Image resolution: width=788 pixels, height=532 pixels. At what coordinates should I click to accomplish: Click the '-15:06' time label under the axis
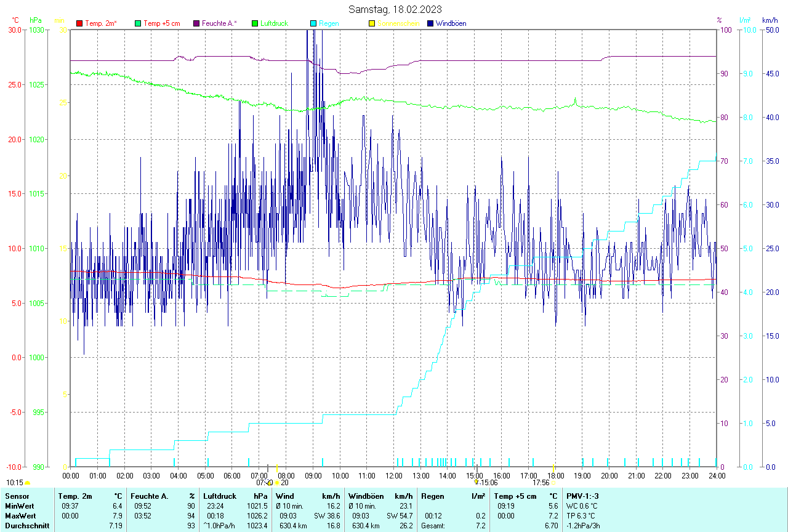(x=489, y=483)
